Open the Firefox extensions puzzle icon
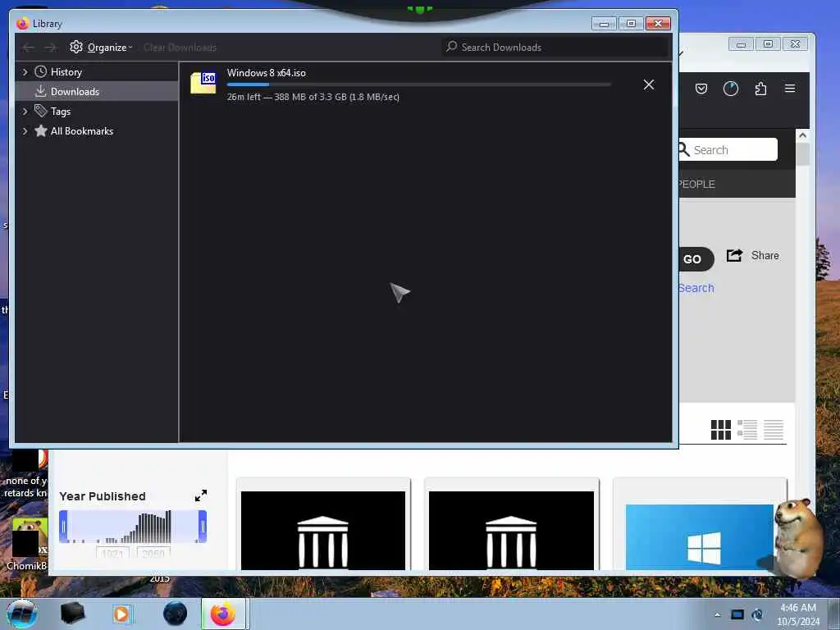 (760, 89)
